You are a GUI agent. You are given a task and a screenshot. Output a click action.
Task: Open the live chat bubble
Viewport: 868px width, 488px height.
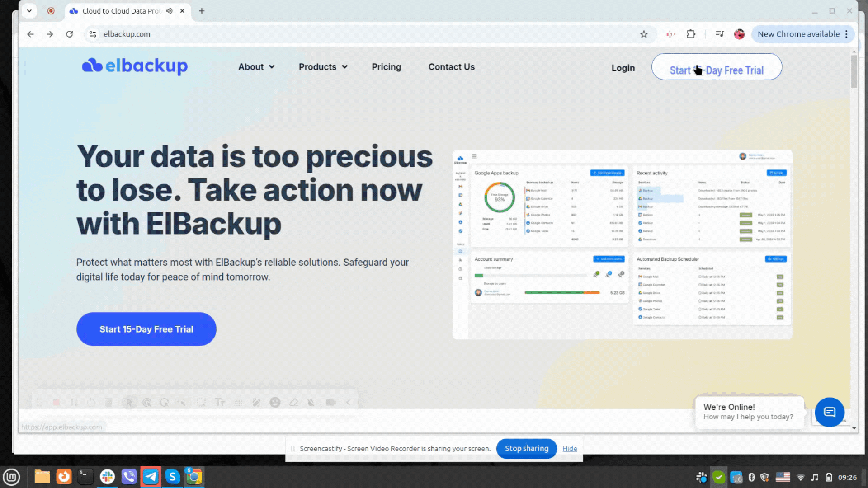829,412
